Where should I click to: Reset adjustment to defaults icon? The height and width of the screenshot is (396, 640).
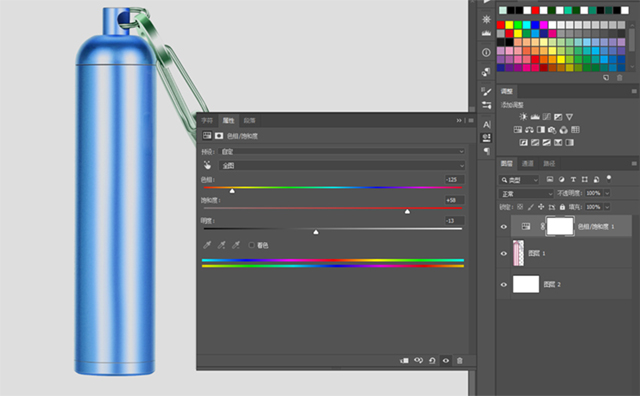pyautogui.click(x=432, y=360)
